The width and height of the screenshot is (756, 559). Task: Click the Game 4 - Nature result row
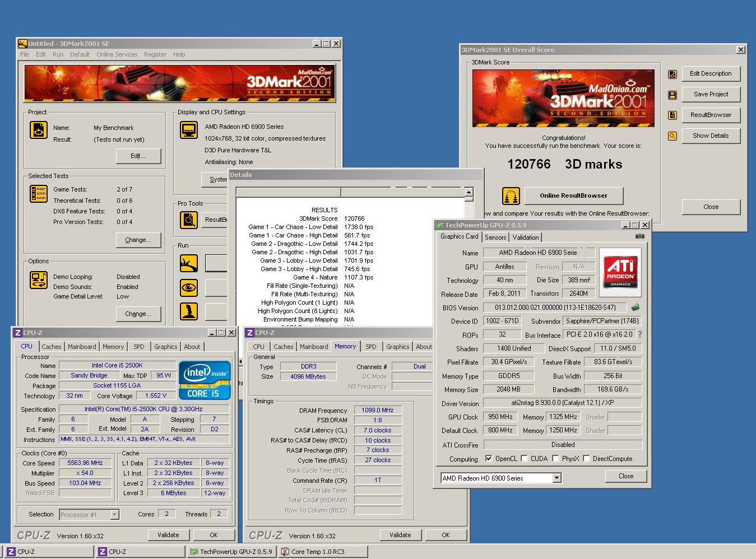tap(333, 277)
